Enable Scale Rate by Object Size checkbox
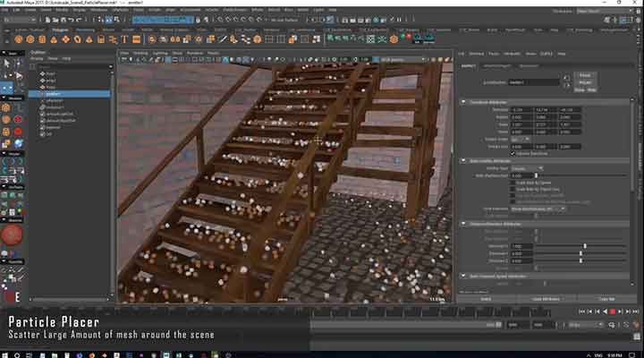This screenshot has width=644, height=358. point(513,189)
